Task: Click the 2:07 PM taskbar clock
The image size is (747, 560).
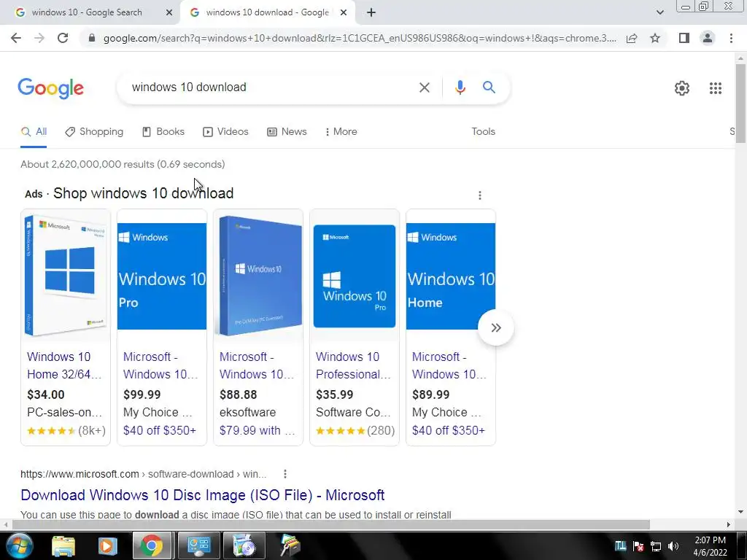Action: [710, 546]
